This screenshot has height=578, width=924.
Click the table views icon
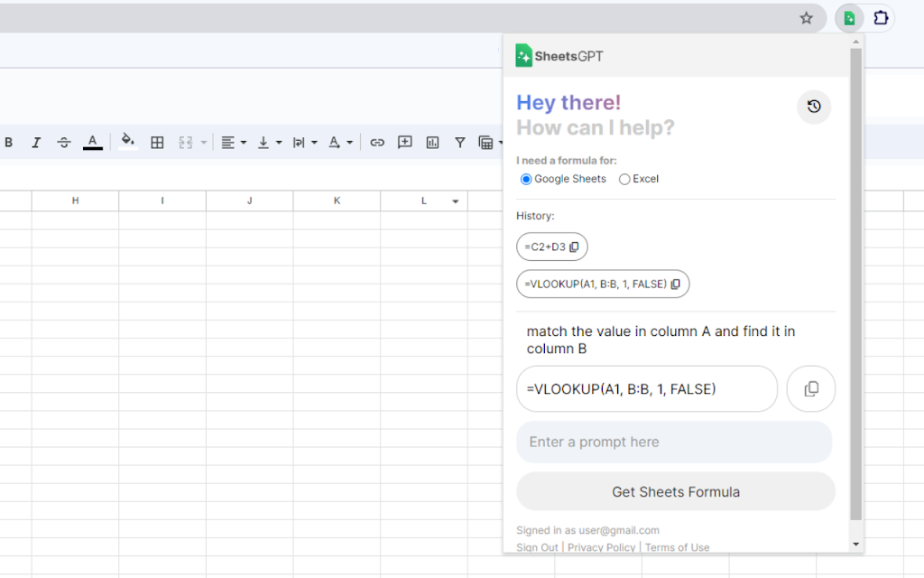486,142
